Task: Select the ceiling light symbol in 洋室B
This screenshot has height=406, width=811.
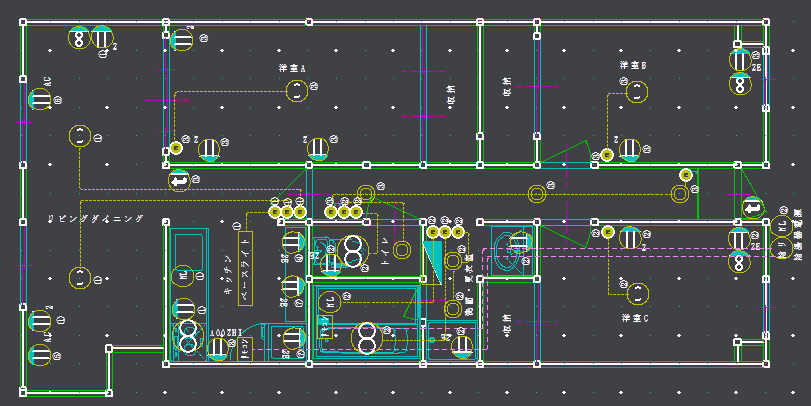Action: [x=637, y=92]
